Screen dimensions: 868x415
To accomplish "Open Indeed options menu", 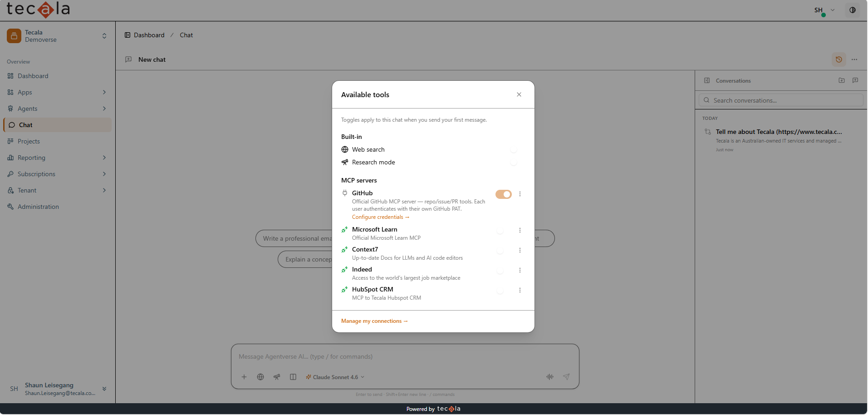I will pos(520,270).
